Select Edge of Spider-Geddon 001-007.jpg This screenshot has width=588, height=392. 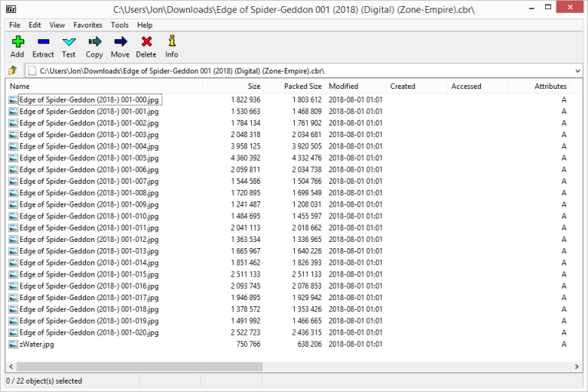point(89,181)
